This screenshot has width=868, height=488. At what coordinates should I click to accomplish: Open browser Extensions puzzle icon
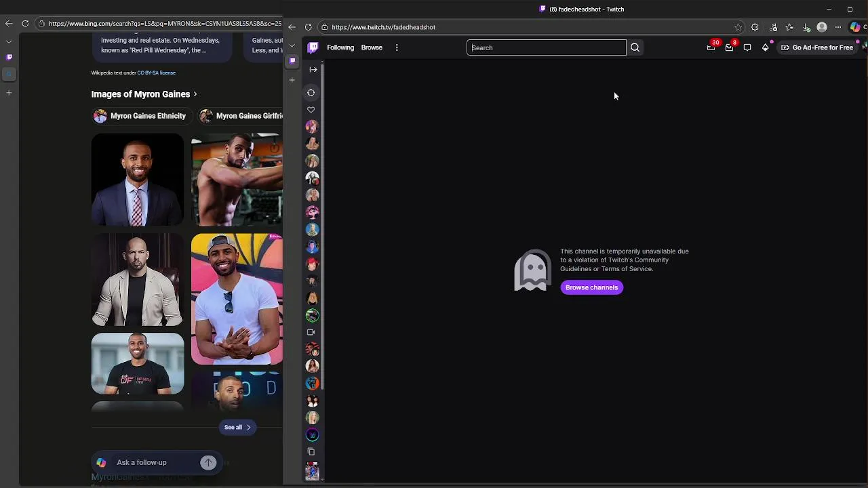[755, 27]
